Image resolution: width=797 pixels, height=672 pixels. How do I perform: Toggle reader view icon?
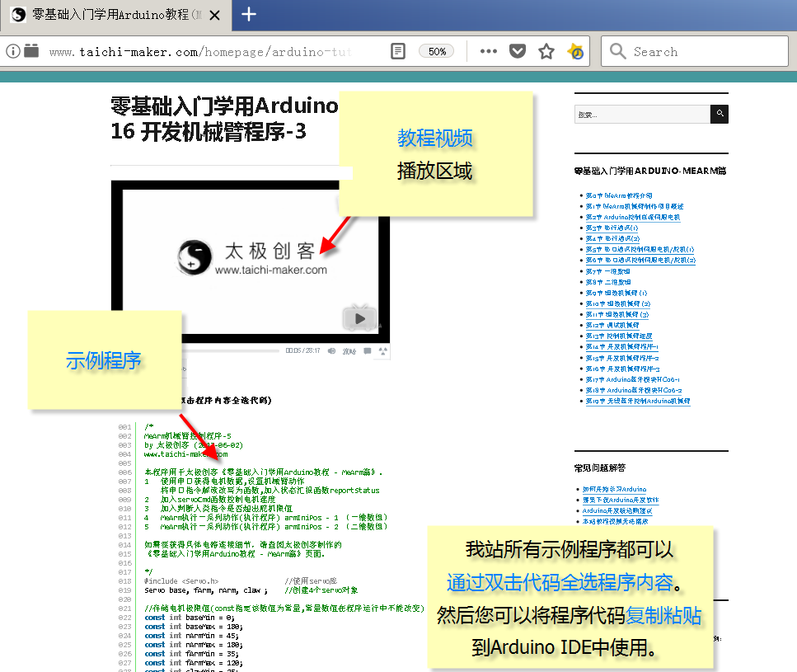tap(398, 51)
